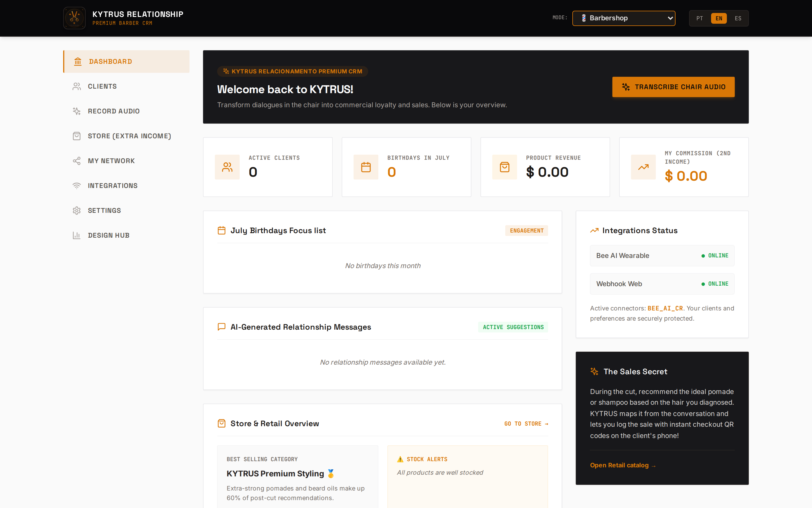Click the Product Revenue bag icon

click(505, 167)
